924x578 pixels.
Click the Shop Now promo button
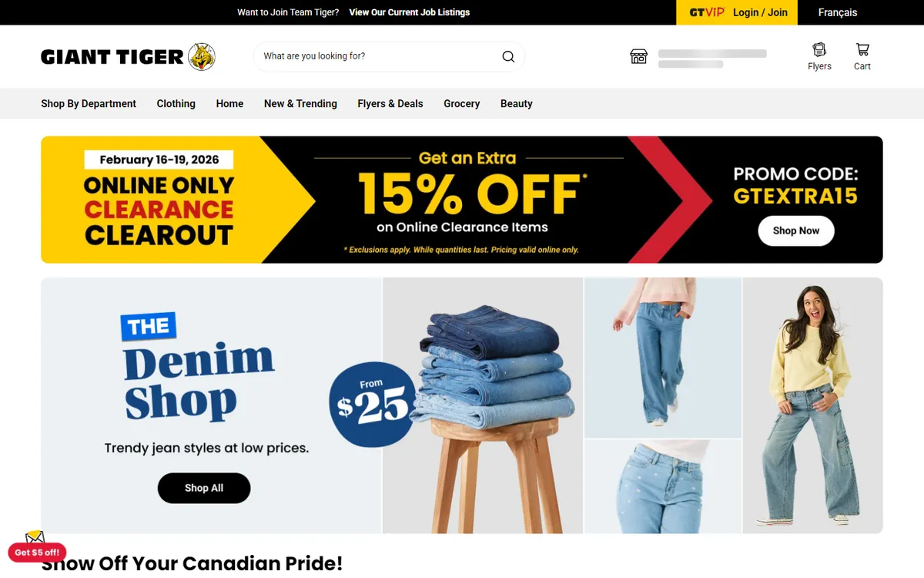796,230
